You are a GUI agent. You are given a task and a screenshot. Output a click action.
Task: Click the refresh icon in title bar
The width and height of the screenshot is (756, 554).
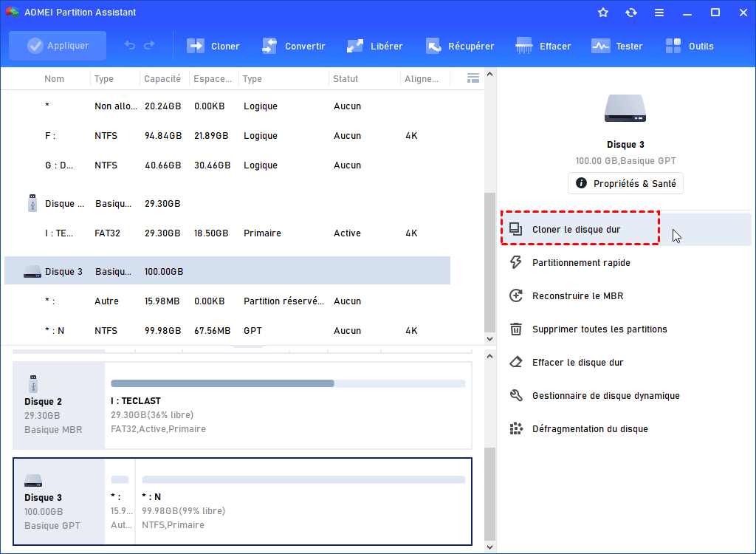click(630, 13)
